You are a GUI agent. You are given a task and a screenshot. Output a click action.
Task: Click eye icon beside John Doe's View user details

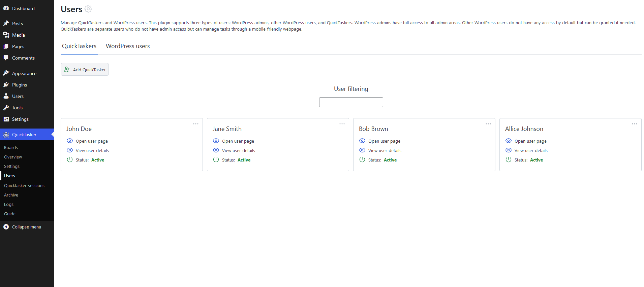click(70, 150)
